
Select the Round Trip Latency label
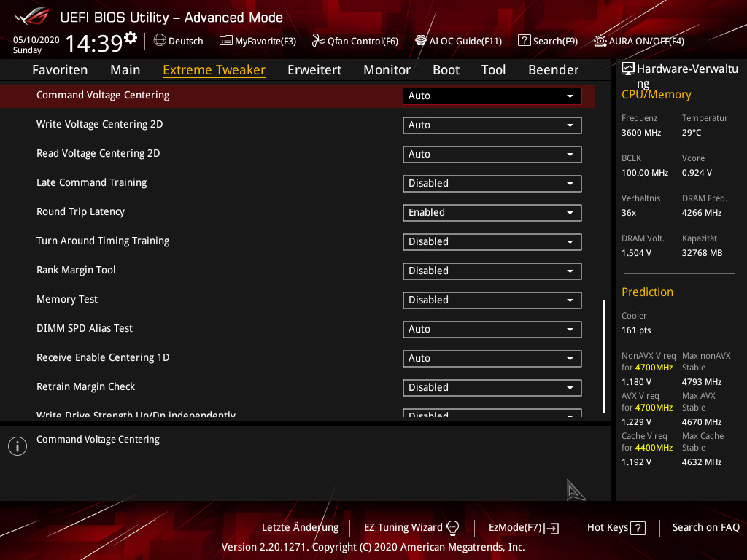(x=80, y=212)
